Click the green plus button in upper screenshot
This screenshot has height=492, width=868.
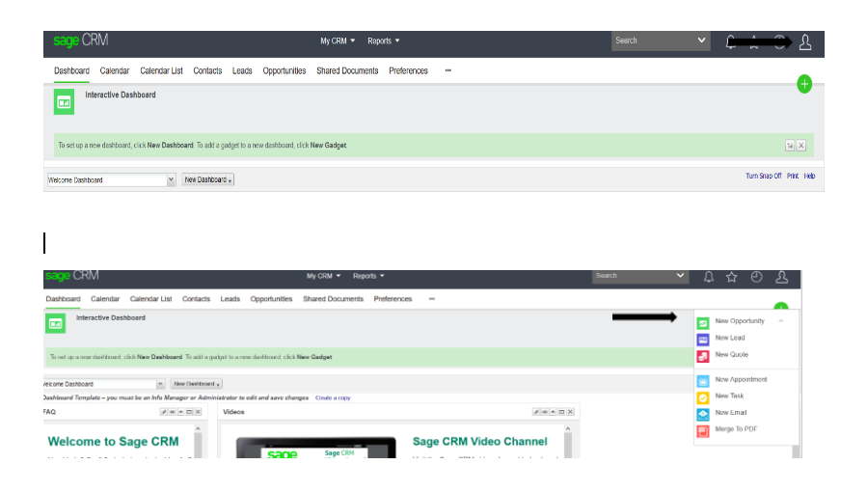804,84
